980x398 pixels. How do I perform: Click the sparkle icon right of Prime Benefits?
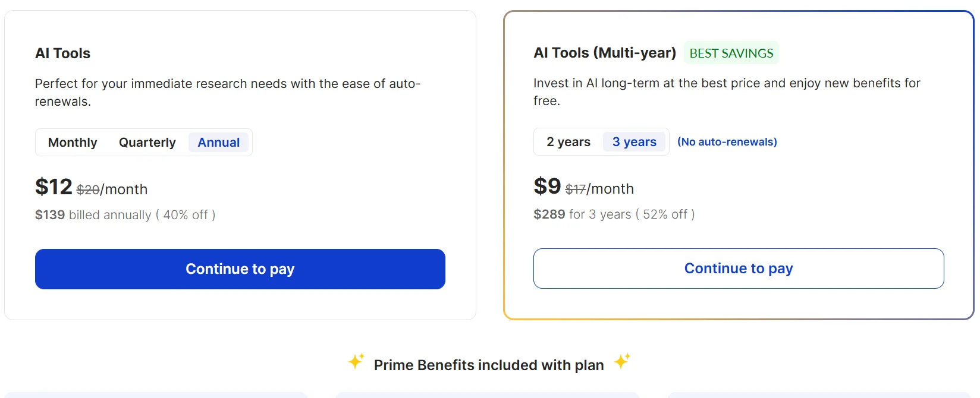click(622, 361)
